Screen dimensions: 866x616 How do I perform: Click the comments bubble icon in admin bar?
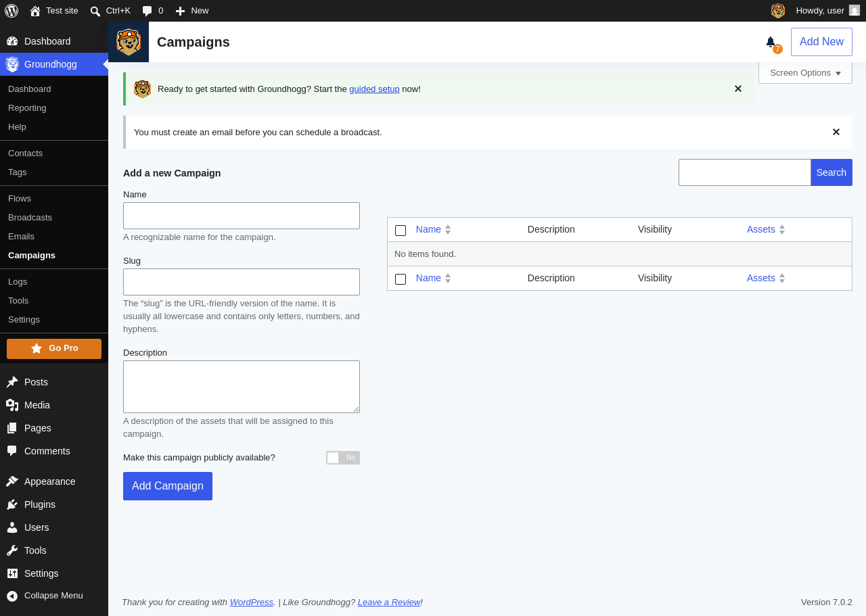[x=147, y=11]
